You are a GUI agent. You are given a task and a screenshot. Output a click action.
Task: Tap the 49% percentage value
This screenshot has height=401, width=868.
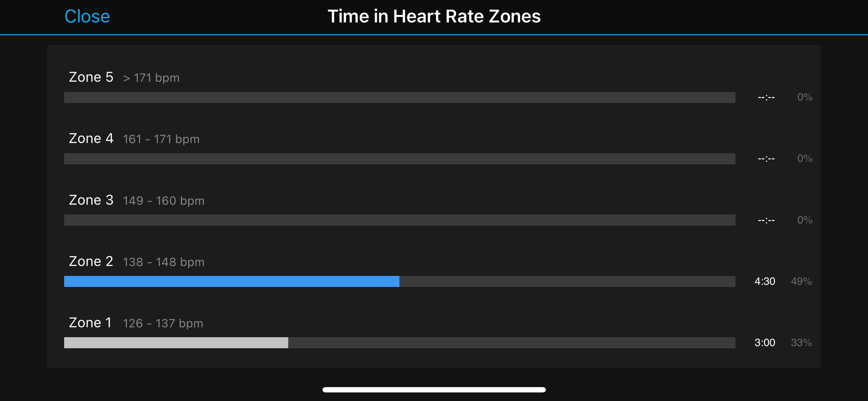(x=801, y=281)
